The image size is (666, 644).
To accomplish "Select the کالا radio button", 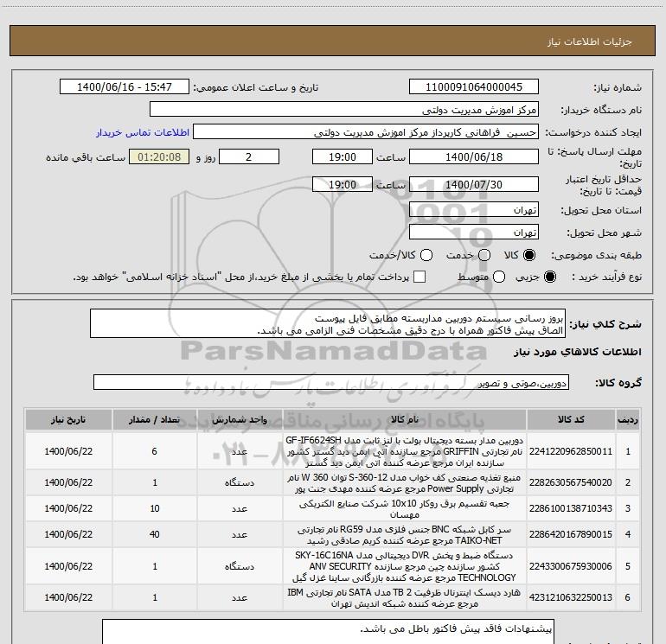I will [x=529, y=255].
